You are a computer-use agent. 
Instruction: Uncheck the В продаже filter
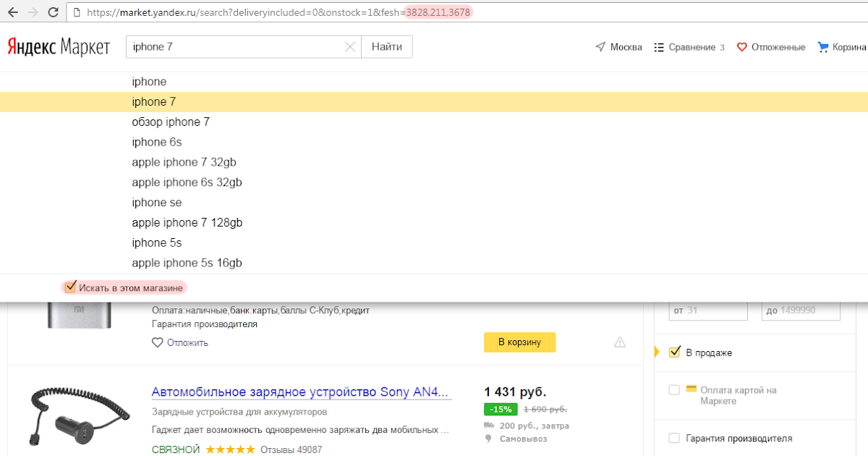click(x=674, y=352)
